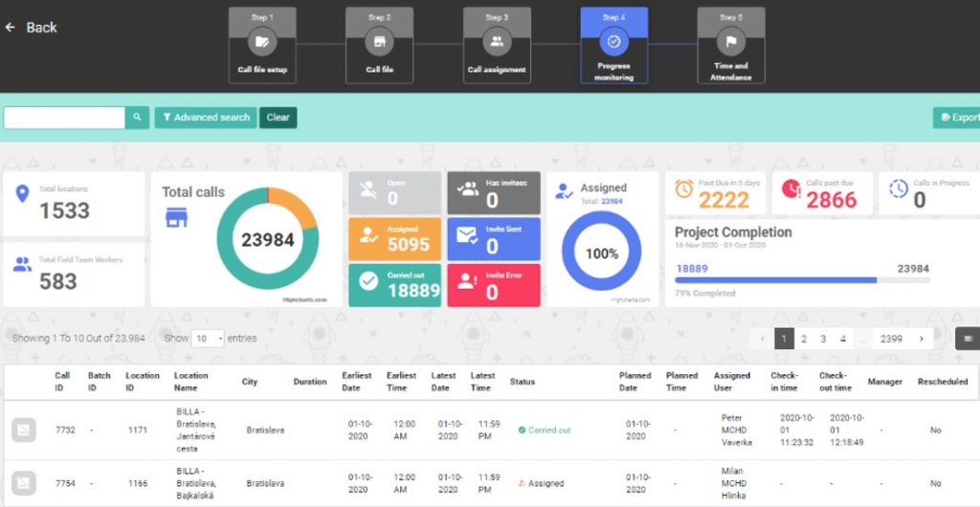Viewport: 980px width, 507px height.
Task: Toggle the list view icon right of pagination
Action: tap(968, 339)
